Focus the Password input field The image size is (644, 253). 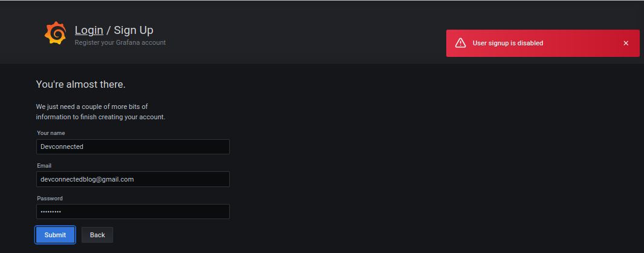[x=132, y=211]
